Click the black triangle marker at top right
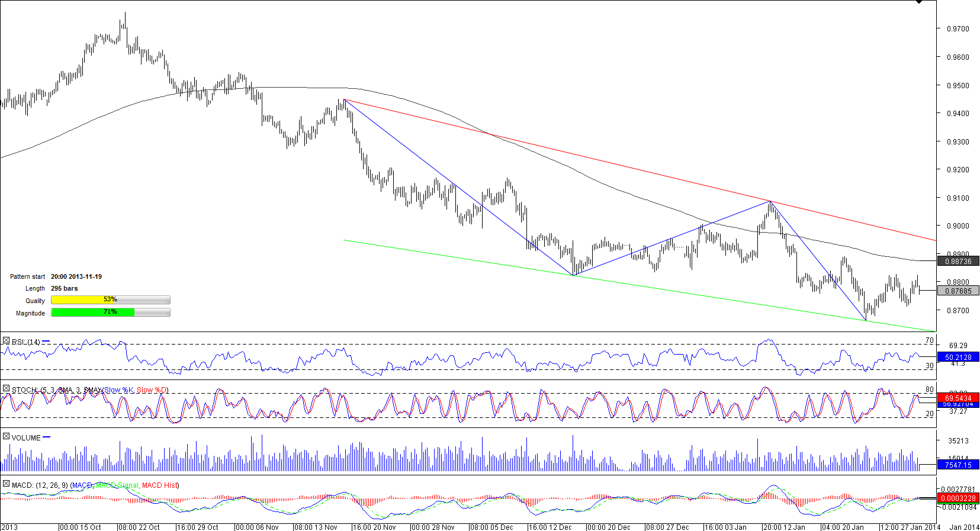Screen dimensions: 980x531 point(919,2)
